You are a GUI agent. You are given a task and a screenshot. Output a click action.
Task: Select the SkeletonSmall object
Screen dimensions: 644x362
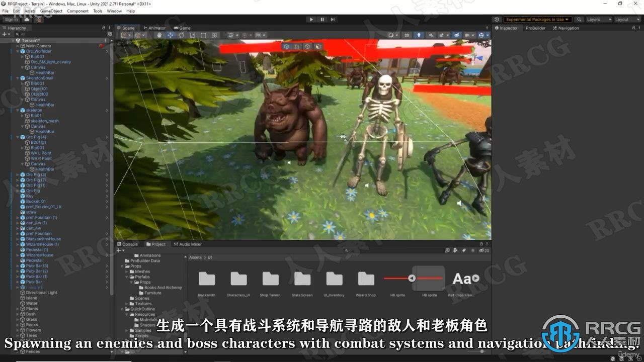click(39, 78)
